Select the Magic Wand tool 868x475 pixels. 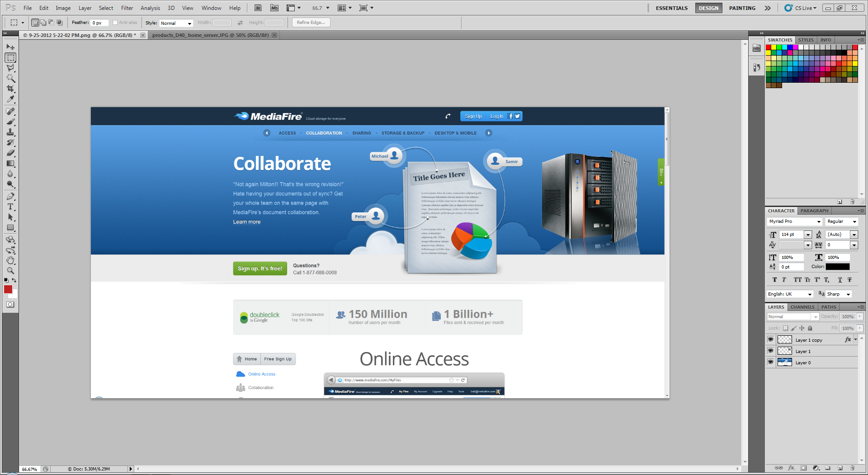(10, 78)
